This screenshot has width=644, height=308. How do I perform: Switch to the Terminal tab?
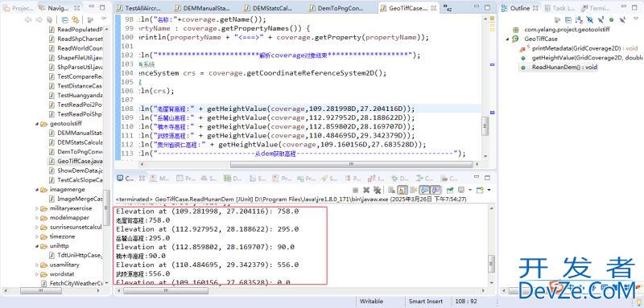tap(597, 8)
